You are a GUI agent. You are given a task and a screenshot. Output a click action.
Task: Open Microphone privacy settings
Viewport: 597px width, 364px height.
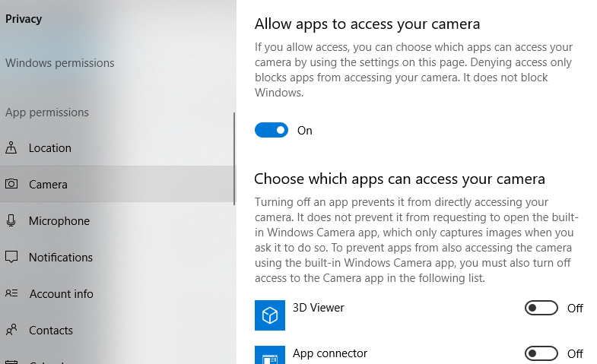117,220
